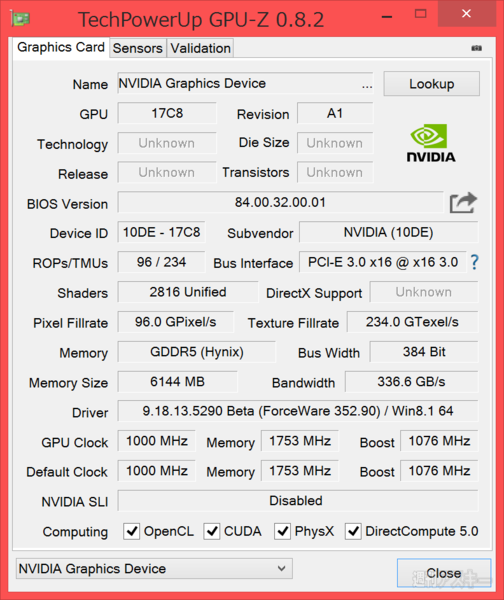Click the Bandwidth value 336.6 GB/s

pos(412,382)
